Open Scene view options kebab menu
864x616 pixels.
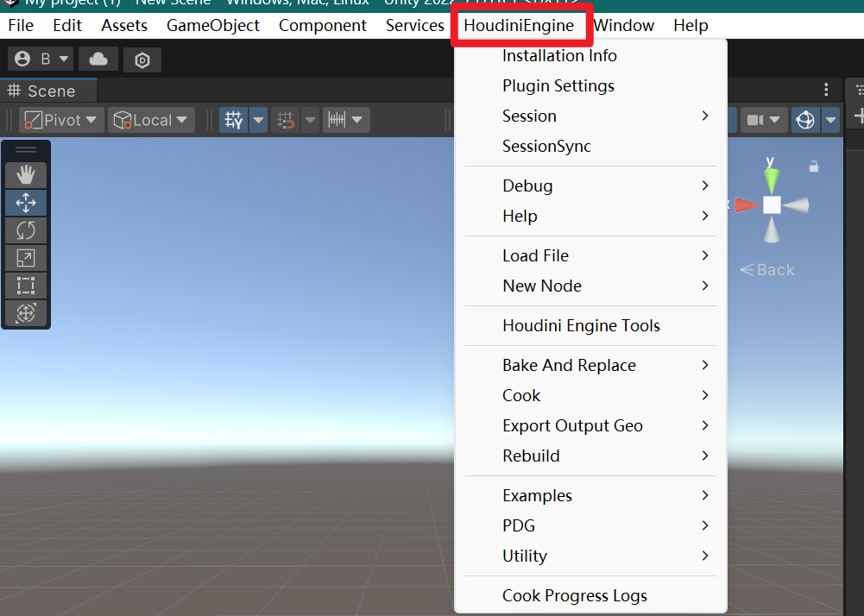[x=825, y=89]
